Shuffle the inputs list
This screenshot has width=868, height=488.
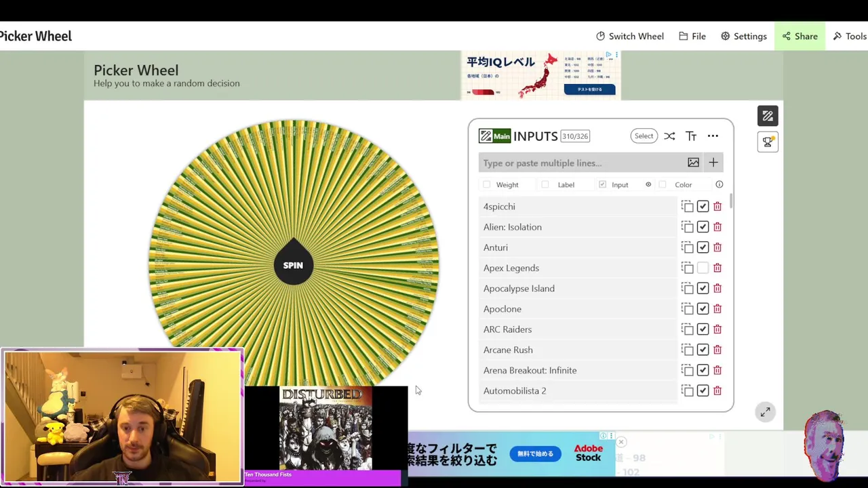tap(669, 136)
